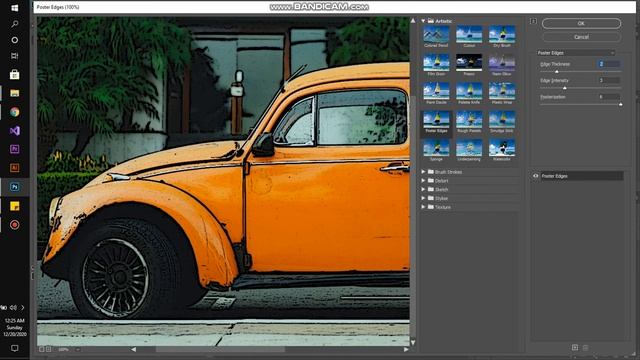Launch Google Chrome from taskbar
Screen dimensions: 640x360
(x=15, y=112)
